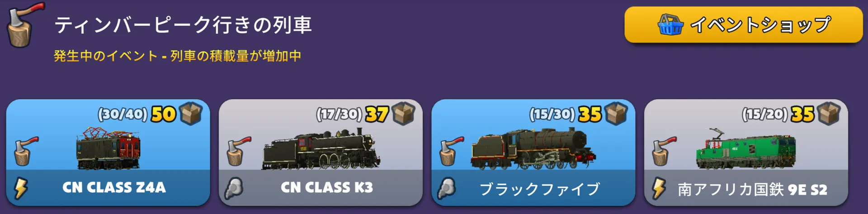The width and height of the screenshot is (868, 214).
Task: Click the electric lightning icon on Z4A card
Action: pos(20,188)
